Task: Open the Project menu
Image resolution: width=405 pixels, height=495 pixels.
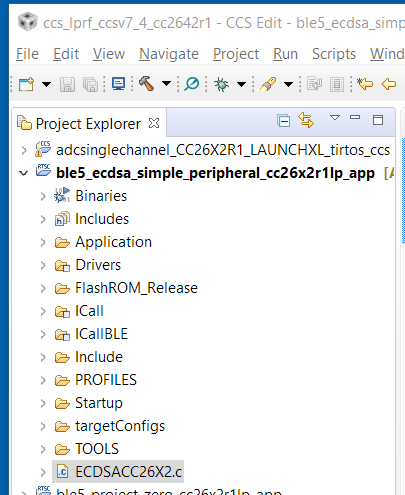Action: click(236, 54)
